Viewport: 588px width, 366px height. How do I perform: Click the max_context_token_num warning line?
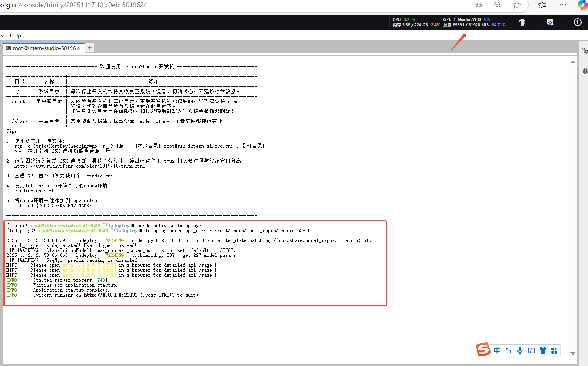120,250
